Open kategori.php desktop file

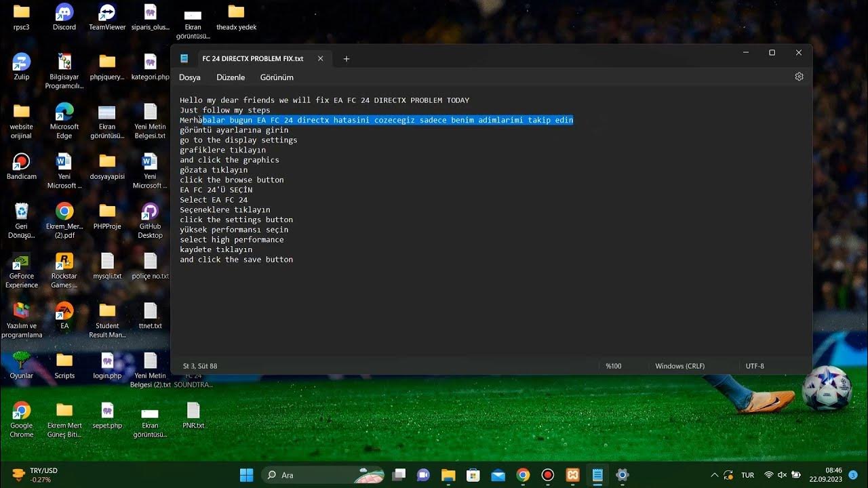tap(150, 67)
